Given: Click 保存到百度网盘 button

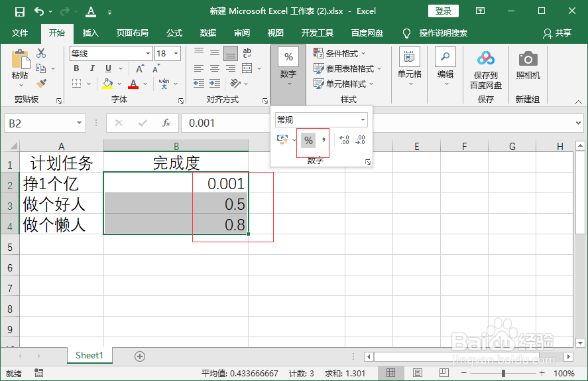Looking at the screenshot, I should [486, 70].
